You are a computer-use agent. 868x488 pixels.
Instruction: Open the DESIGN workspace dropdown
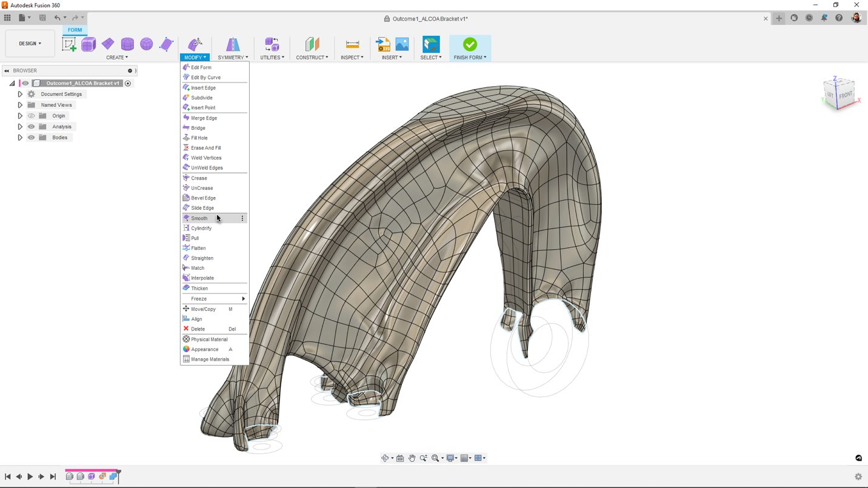pos(30,44)
